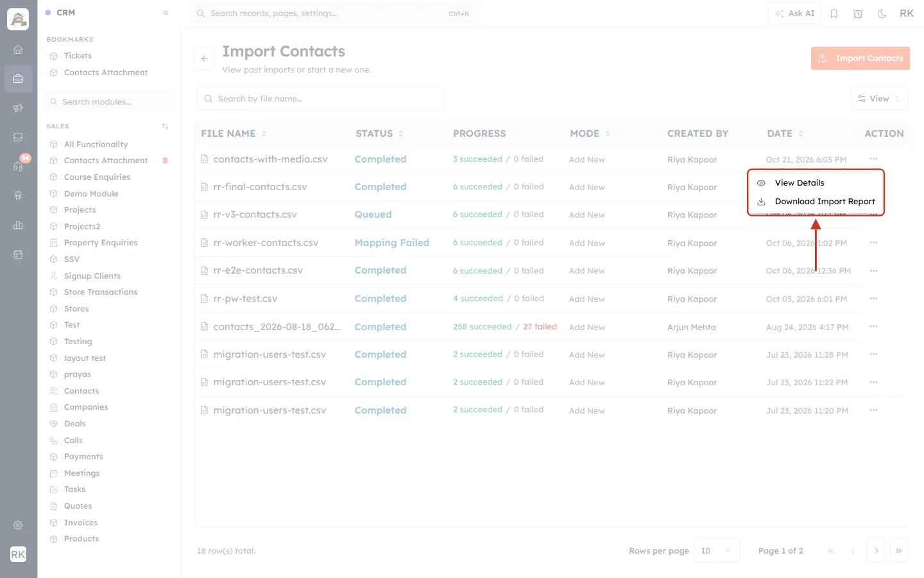This screenshot has width=924, height=578.
Task: Open the calendar icon in left rail
Action: point(18,255)
